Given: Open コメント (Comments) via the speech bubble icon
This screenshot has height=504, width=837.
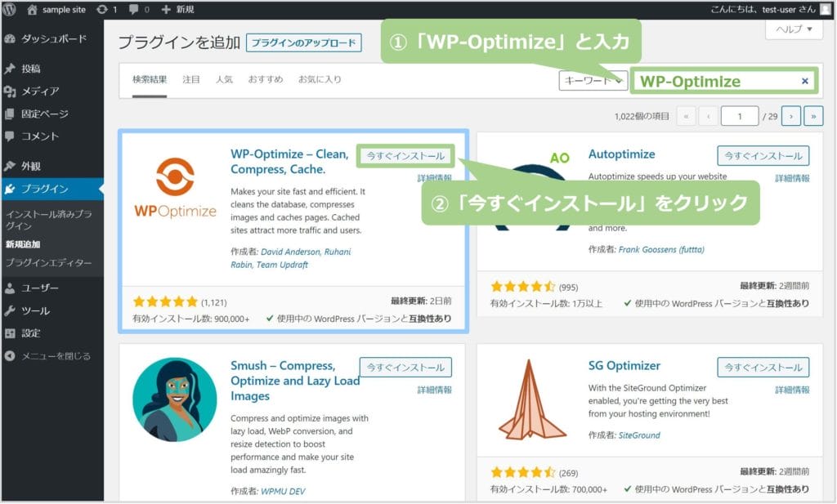Looking at the screenshot, I should [11, 133].
